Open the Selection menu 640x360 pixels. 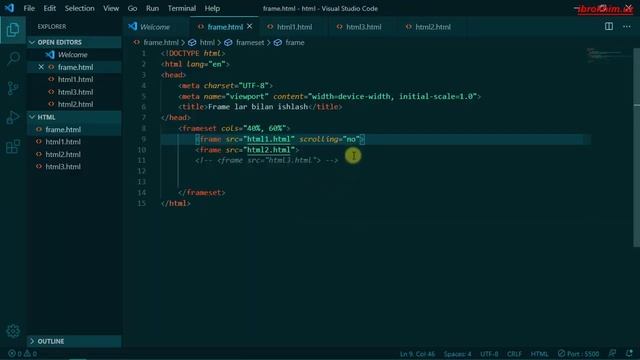79,8
